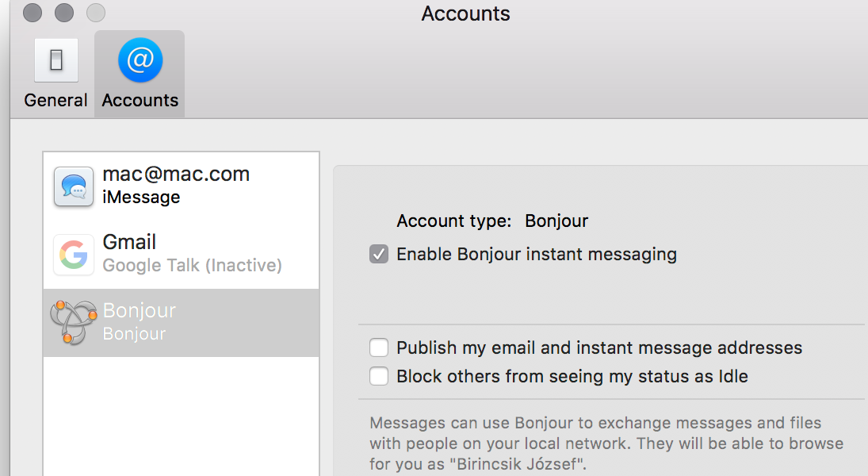Click the blue @ Accounts icon
This screenshot has width=868, height=476.
tap(140, 59)
